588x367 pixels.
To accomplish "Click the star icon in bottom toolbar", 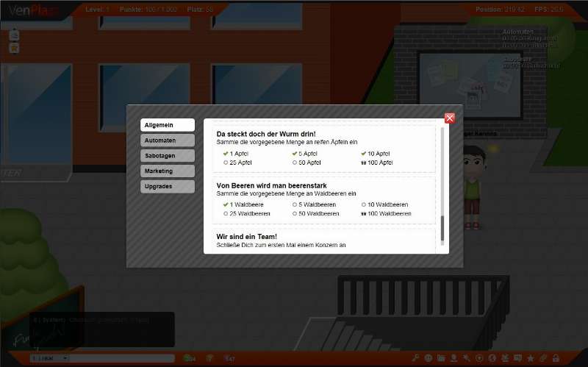I will click(x=530, y=358).
